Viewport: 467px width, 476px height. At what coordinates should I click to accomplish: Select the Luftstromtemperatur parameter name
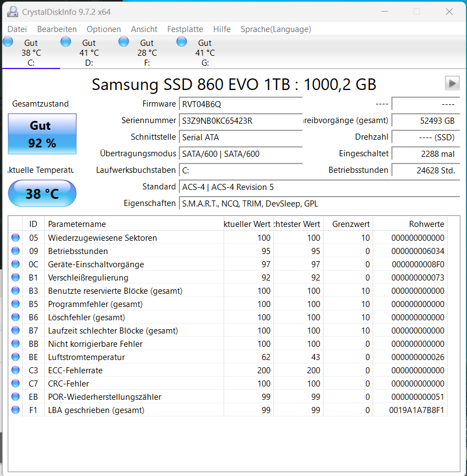[86, 357]
